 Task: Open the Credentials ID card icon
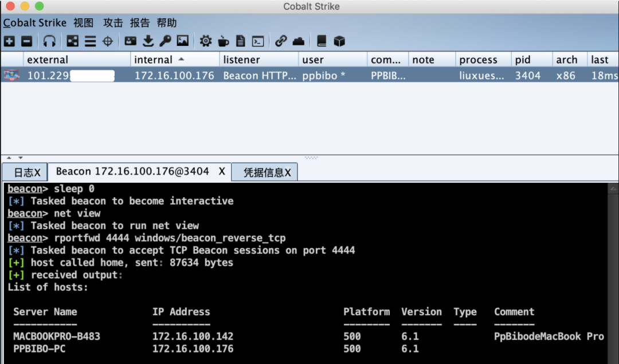(x=130, y=41)
